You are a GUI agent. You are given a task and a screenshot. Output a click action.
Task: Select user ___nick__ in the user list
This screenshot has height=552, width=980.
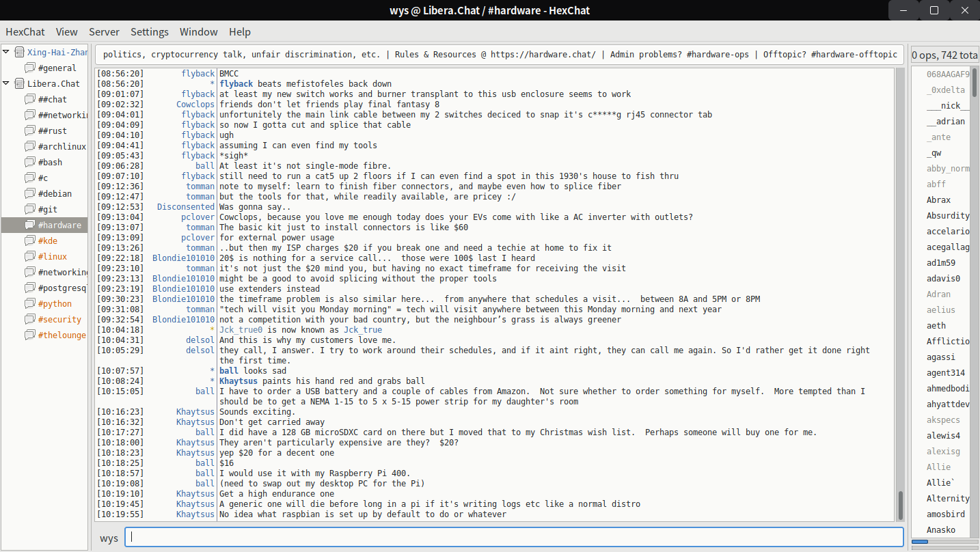[948, 105]
